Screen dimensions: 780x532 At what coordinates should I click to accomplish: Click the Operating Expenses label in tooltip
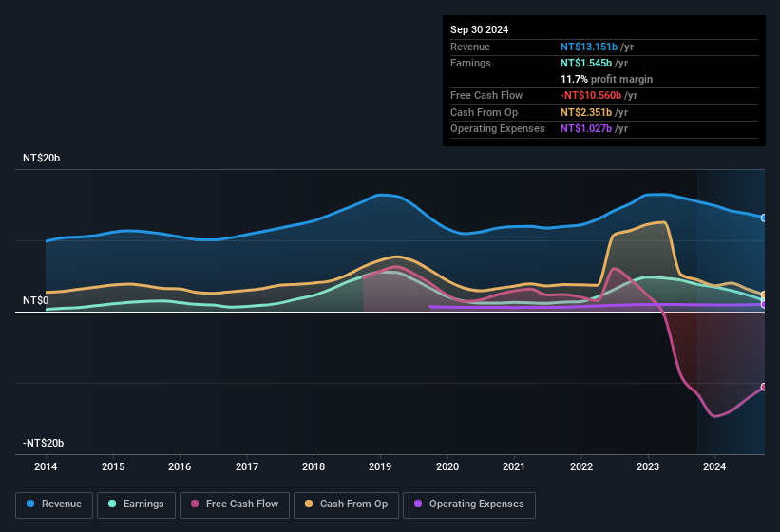click(x=498, y=129)
